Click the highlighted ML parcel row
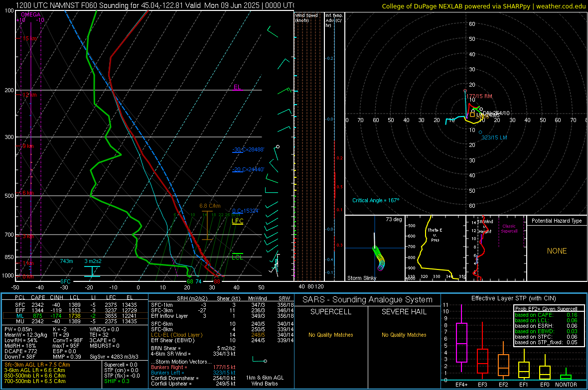 (x=75, y=316)
